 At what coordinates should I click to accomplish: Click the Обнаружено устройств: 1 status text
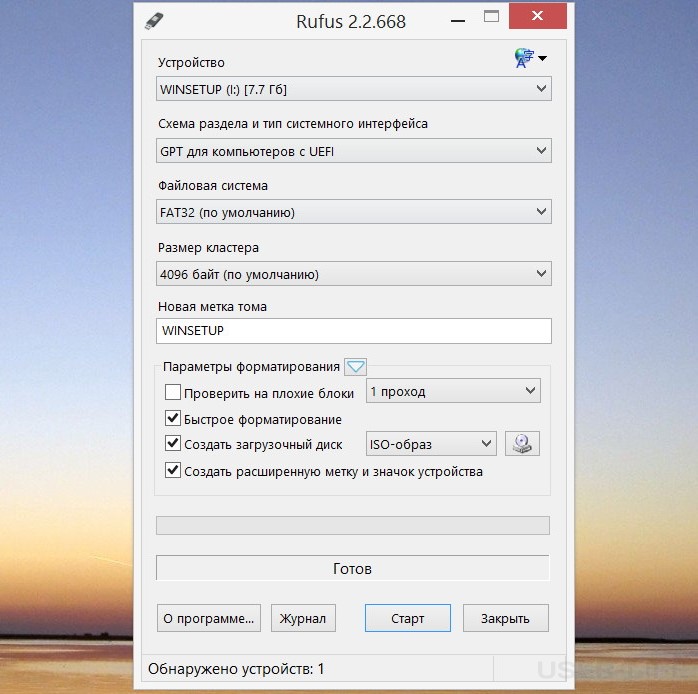[236, 669]
